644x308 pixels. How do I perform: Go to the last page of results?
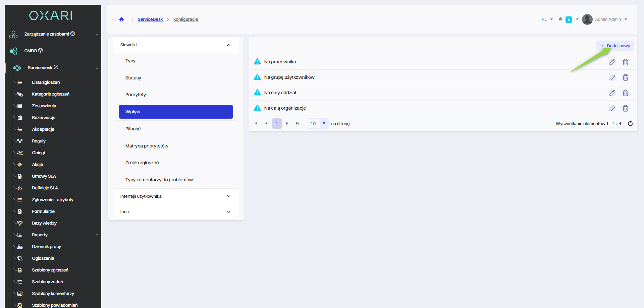pos(297,124)
